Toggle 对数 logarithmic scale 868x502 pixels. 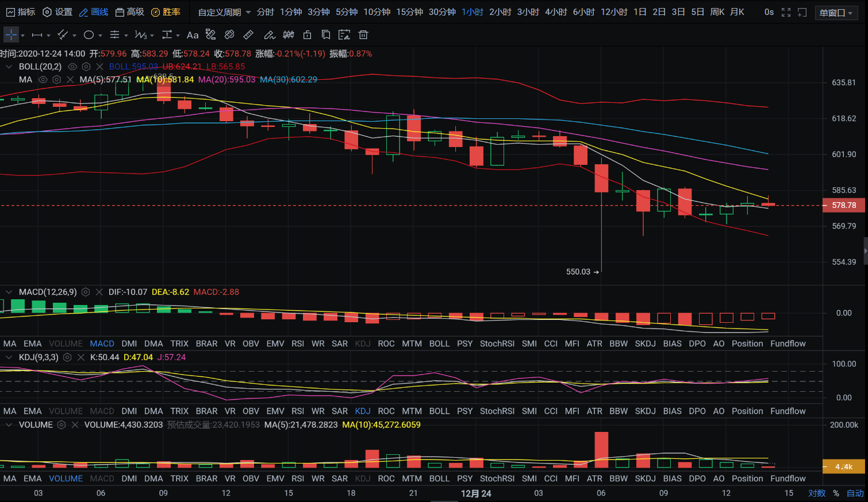pos(817,493)
